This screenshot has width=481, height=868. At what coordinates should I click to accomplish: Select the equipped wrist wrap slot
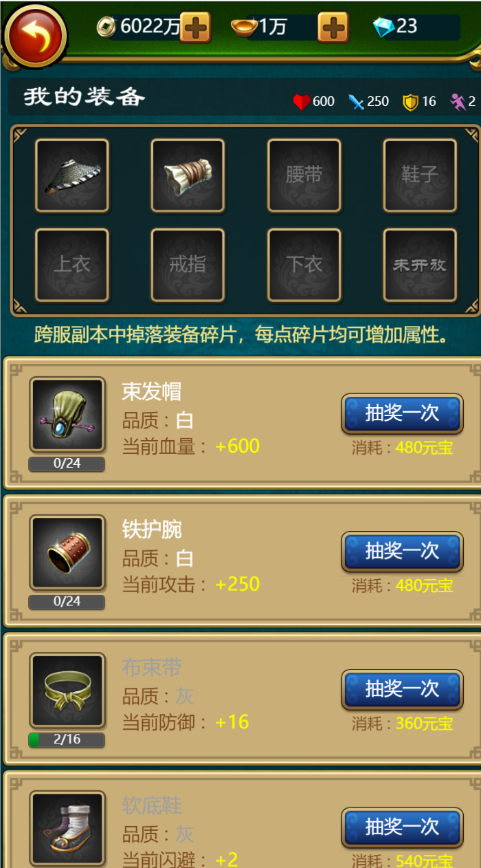click(x=188, y=175)
